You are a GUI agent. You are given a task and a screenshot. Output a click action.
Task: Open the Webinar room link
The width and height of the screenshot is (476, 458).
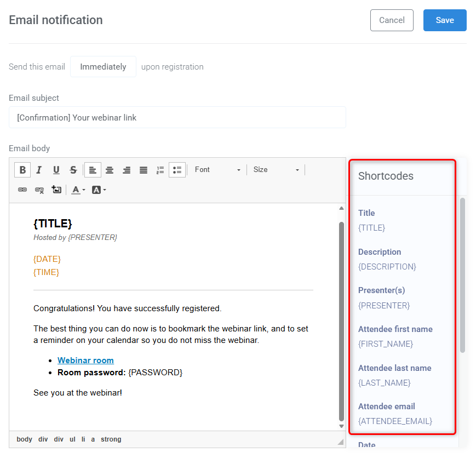(85, 360)
